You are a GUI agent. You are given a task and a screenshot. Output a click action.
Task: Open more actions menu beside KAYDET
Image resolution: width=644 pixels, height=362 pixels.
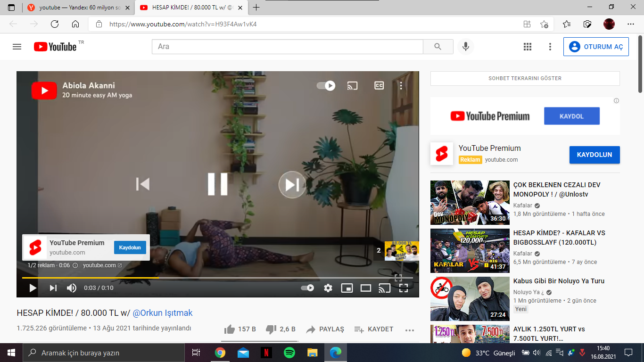[x=410, y=330]
